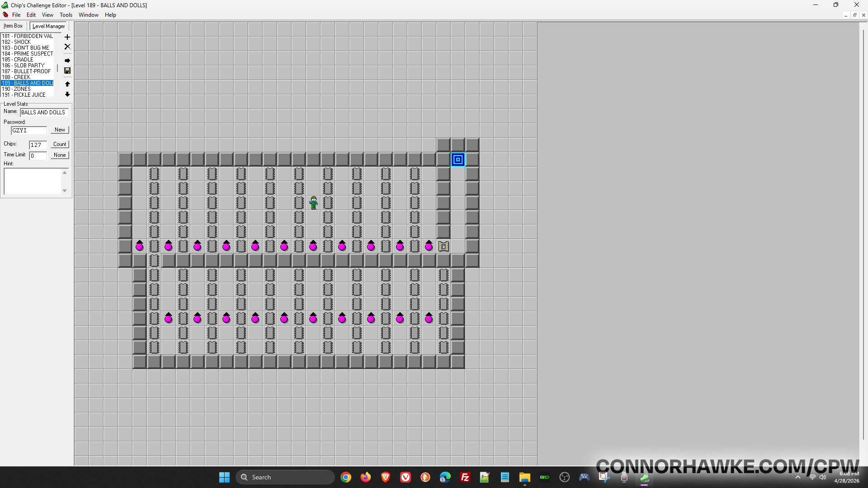Select level 190 - ZONES

tap(27, 89)
